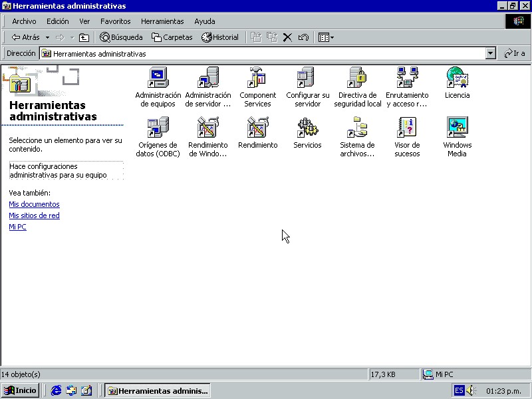Click the Windows logo throbber
This screenshot has width=532, height=399.
pos(517,21)
